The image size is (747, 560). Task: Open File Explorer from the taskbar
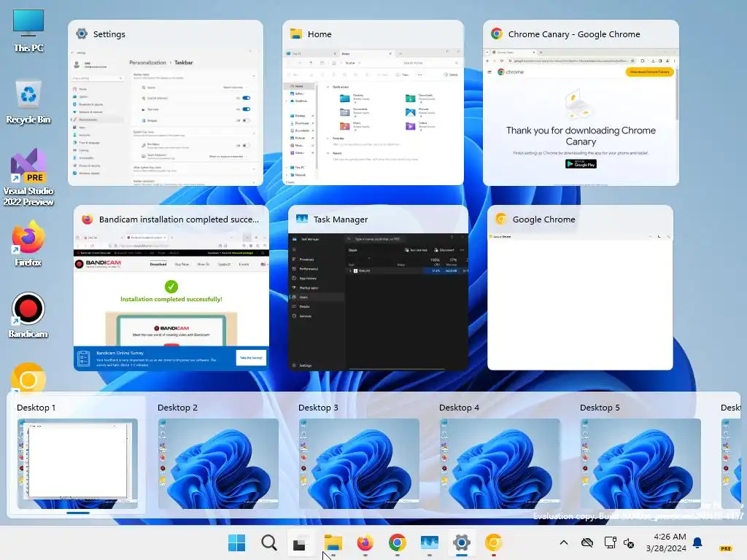coord(333,542)
